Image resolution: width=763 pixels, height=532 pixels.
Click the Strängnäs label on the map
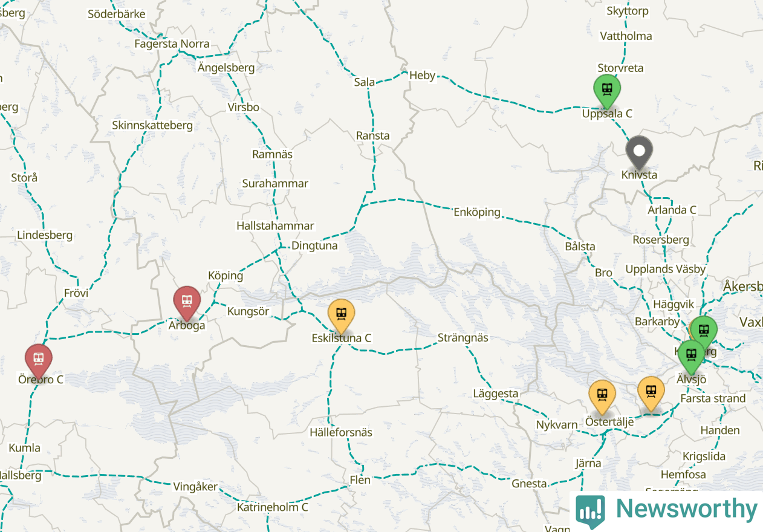[463, 337]
